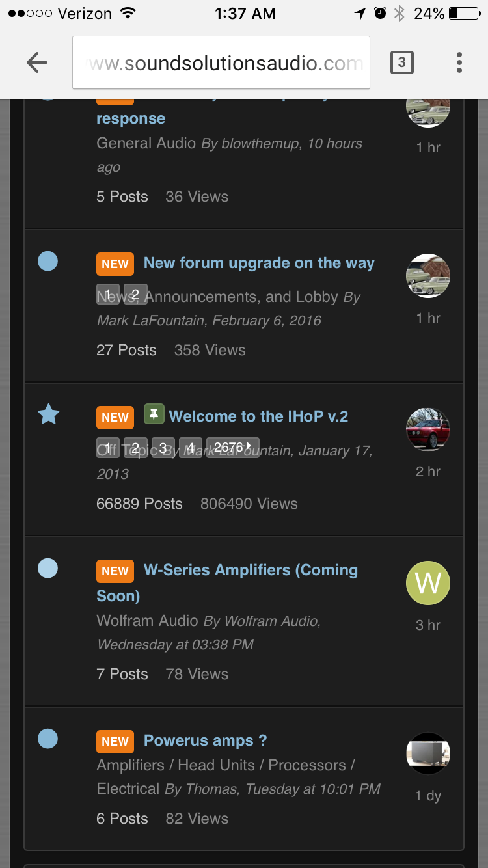Click the soundsolutionsaudio.com address bar
Image resolution: width=488 pixels, height=868 pixels.
(x=221, y=62)
